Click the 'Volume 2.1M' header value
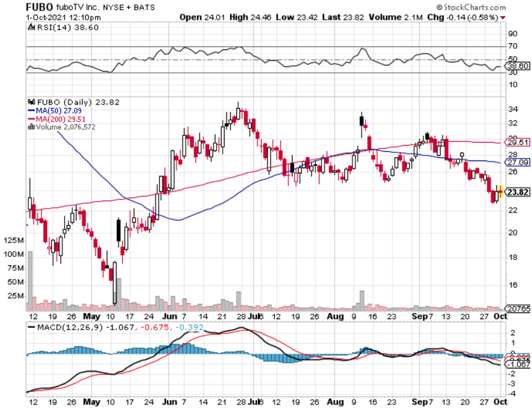The height and width of the screenshot is (408, 532). [396, 17]
